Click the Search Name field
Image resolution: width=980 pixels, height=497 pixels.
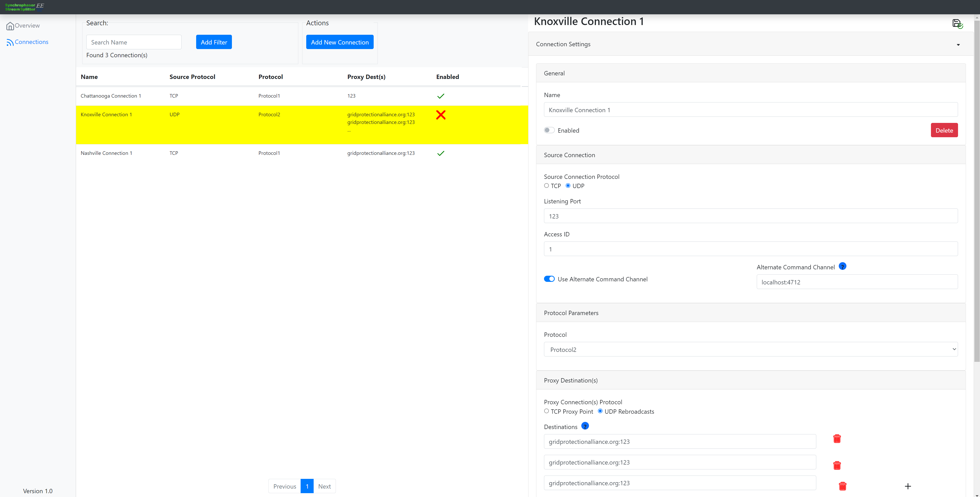coord(134,42)
